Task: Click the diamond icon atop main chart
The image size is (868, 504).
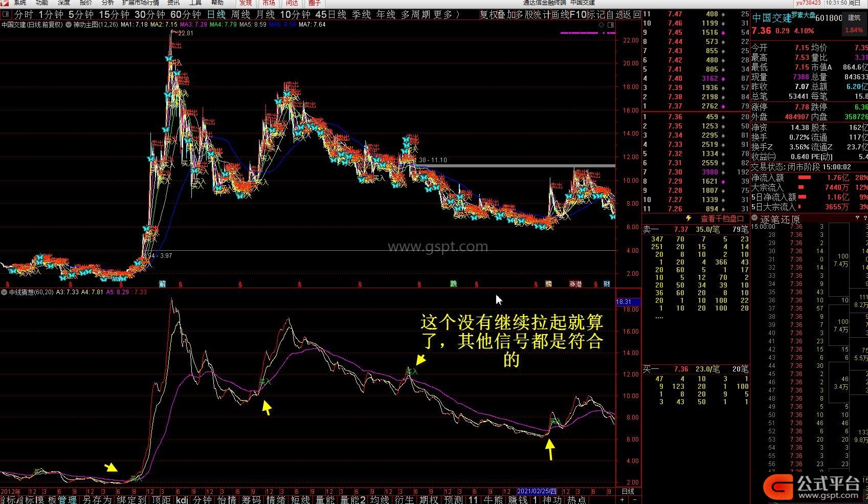Action: (601, 25)
